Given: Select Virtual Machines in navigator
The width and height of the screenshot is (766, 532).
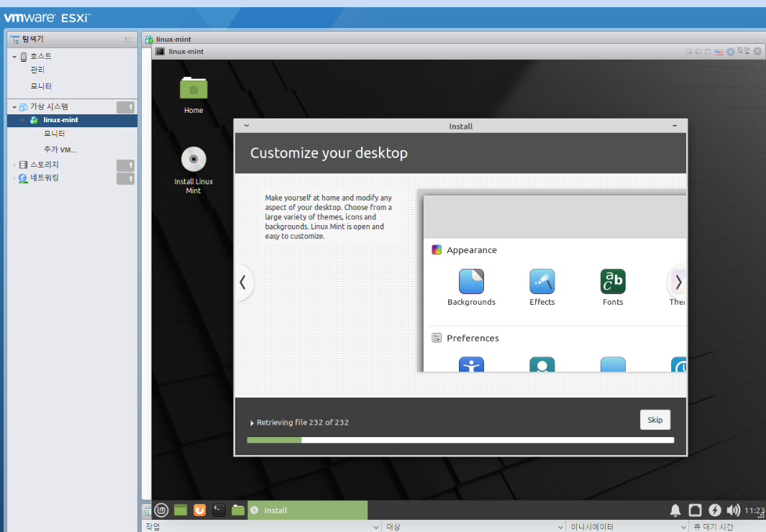Looking at the screenshot, I should point(49,107).
